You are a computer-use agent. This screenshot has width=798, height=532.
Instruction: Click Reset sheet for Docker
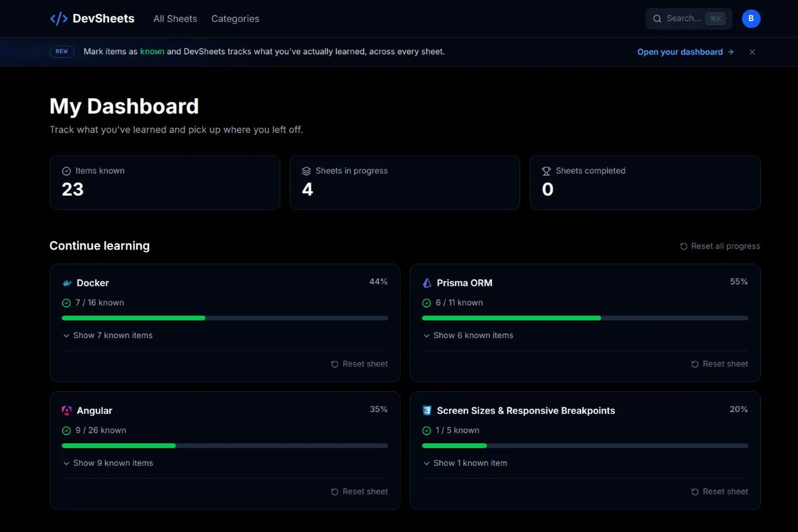click(x=359, y=364)
